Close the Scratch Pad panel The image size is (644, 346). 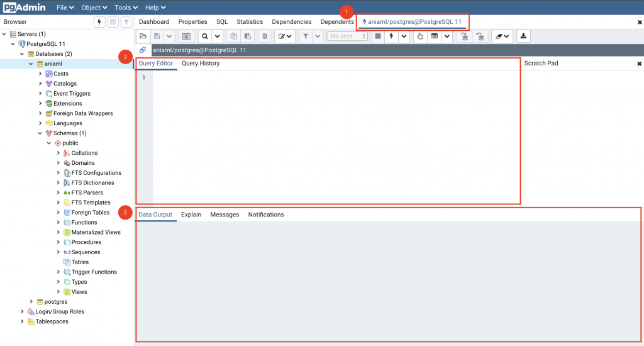[639, 64]
